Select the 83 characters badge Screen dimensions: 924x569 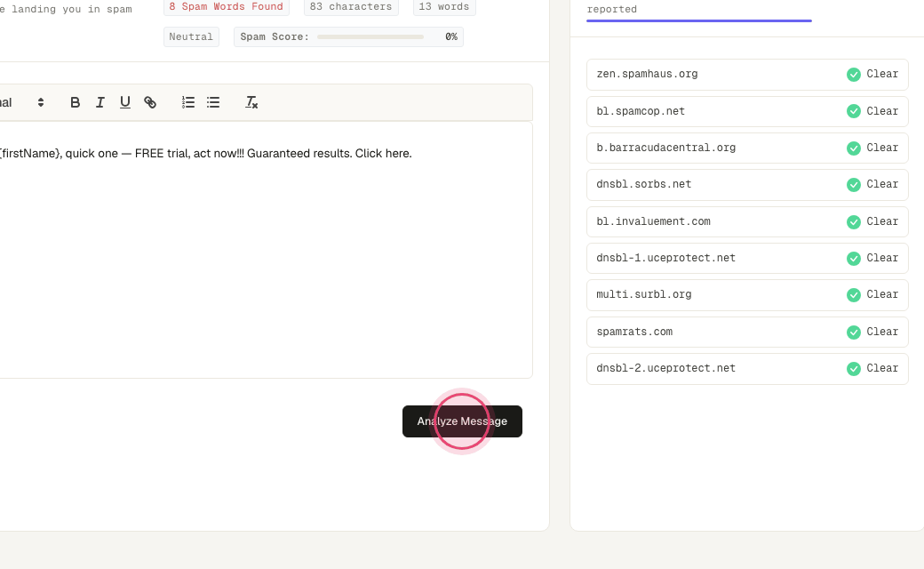pyautogui.click(x=351, y=6)
